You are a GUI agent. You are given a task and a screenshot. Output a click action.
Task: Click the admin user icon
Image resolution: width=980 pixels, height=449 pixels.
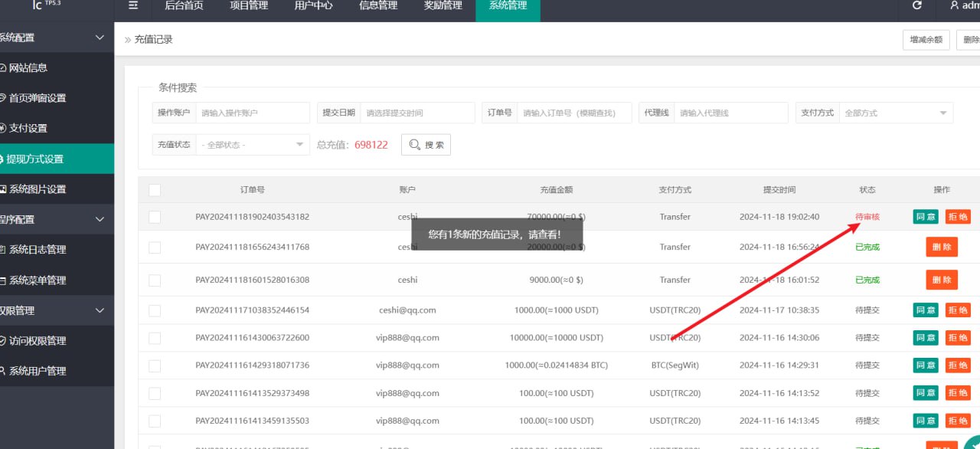coord(954,5)
